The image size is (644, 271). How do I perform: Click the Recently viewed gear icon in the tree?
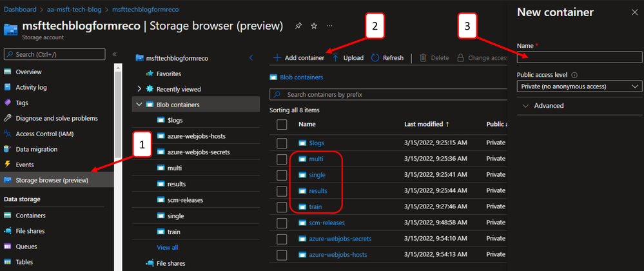[x=150, y=89]
